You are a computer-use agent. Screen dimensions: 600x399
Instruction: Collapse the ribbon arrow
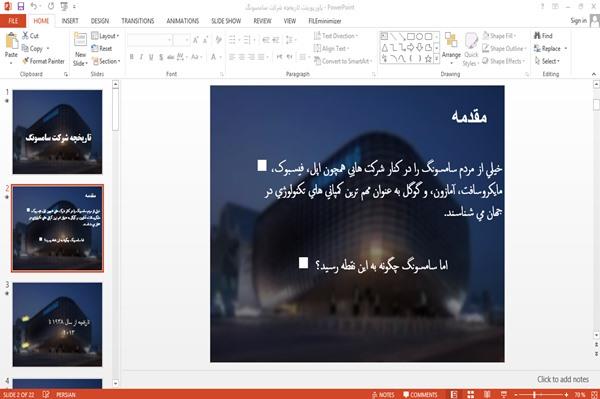(593, 74)
